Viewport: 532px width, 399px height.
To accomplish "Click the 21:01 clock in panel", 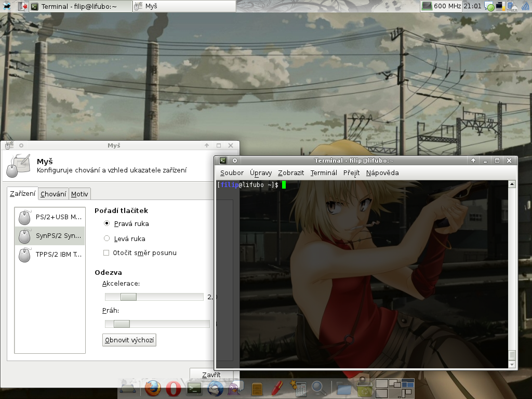I will 472,6.
